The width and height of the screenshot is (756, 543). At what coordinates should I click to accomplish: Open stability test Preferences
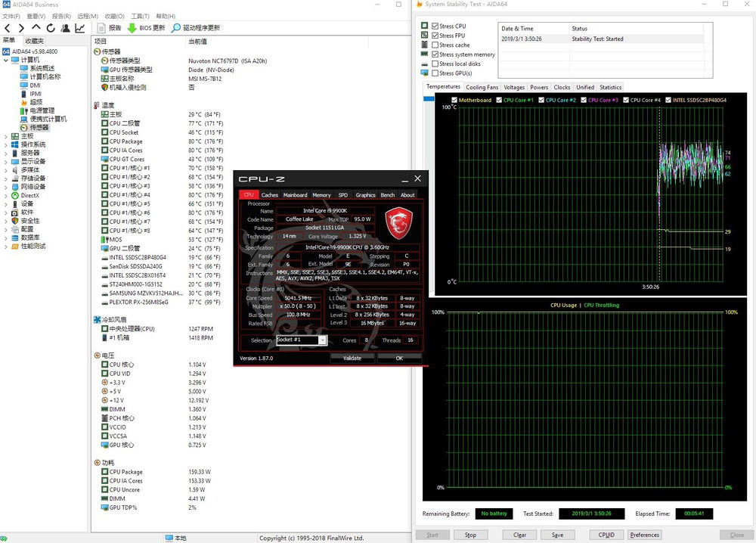tap(645, 535)
